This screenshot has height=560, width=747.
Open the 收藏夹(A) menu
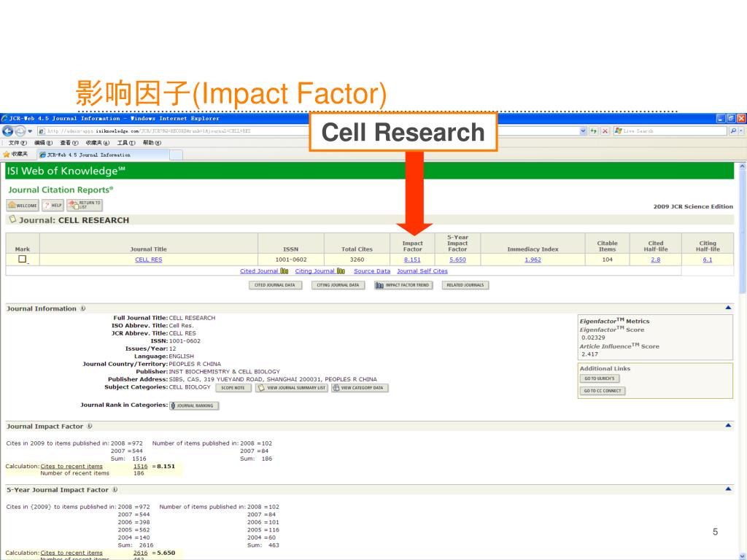click(x=97, y=143)
